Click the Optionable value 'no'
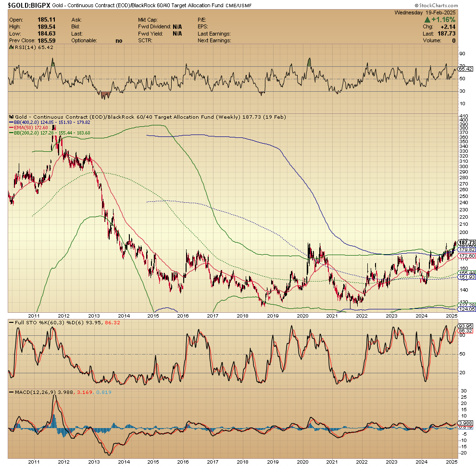476x466 pixels. [119, 41]
